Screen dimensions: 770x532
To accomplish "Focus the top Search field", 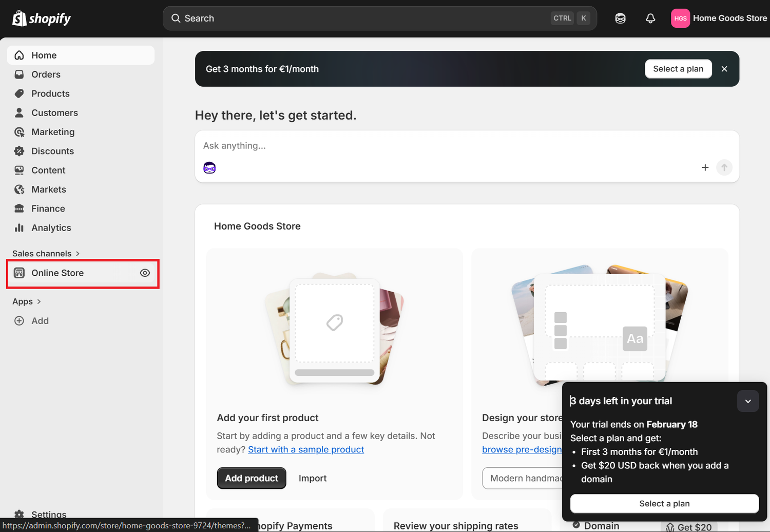I will tap(359, 18).
